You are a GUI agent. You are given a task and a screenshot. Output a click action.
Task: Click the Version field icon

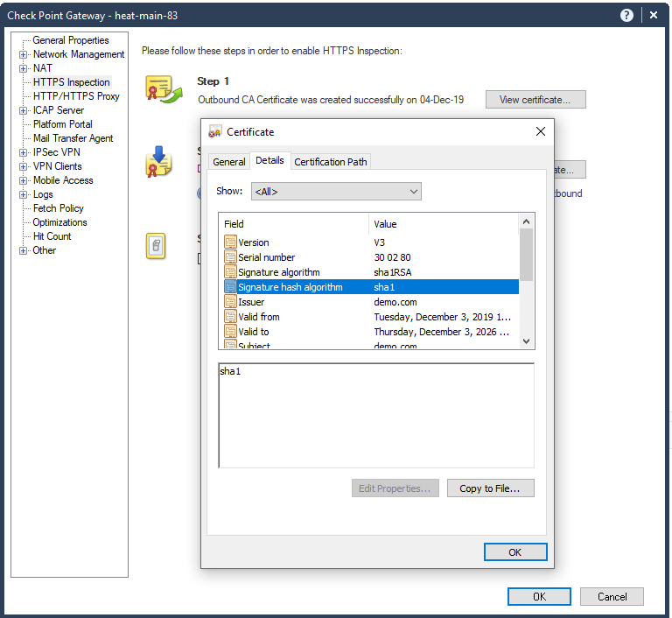(230, 242)
